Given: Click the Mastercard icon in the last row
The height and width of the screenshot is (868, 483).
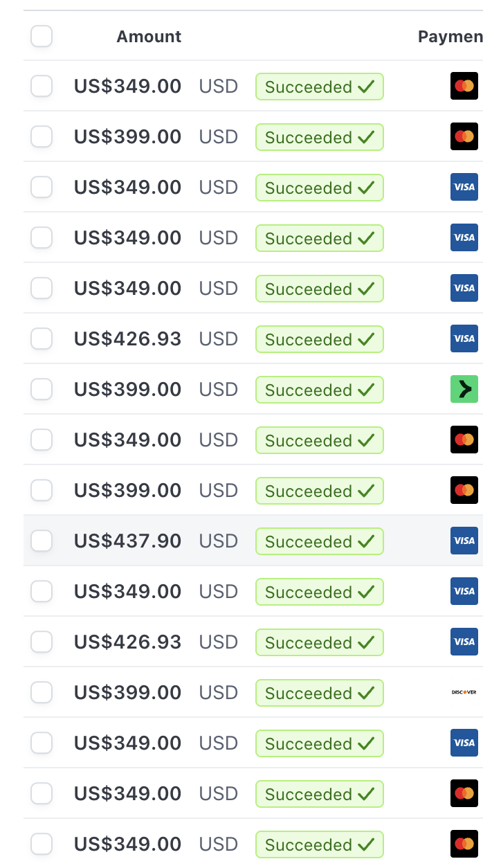Looking at the screenshot, I should click(x=464, y=844).
